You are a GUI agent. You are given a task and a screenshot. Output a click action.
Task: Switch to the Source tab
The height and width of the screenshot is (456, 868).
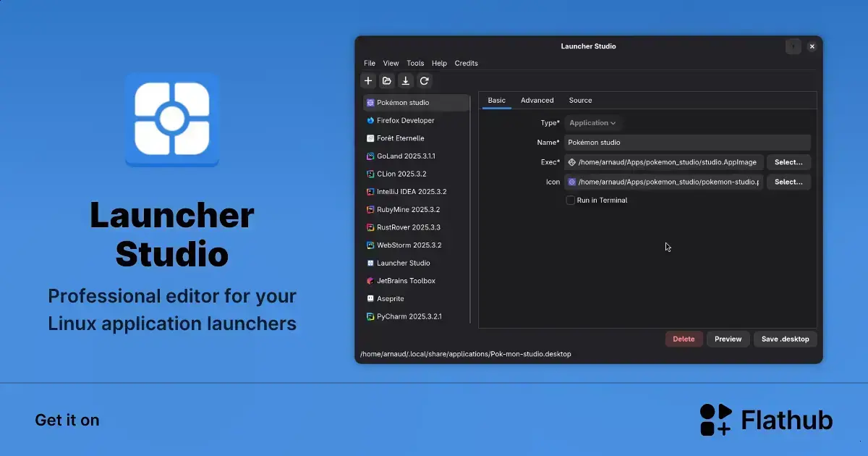point(580,101)
